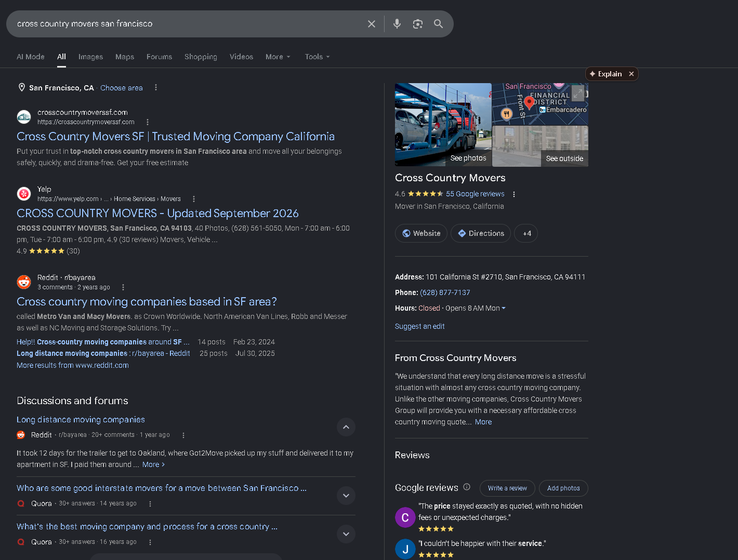Switch to the Maps tab
Viewport: 738px width, 560px height.
coord(125,57)
